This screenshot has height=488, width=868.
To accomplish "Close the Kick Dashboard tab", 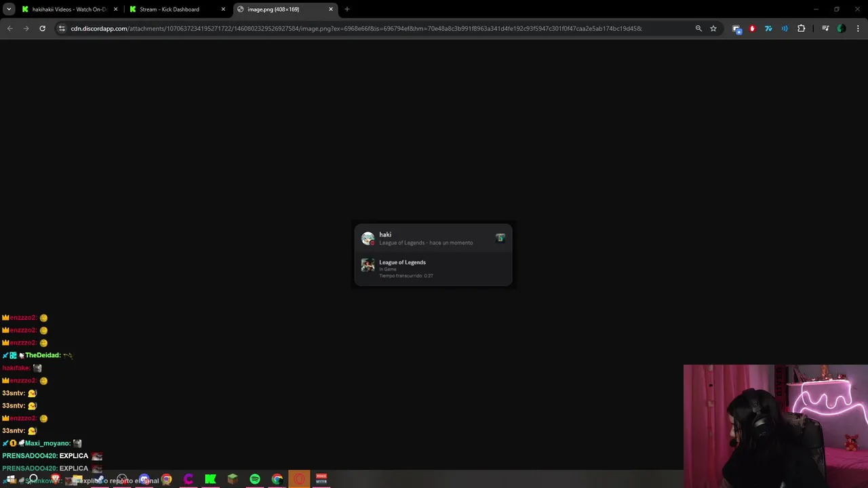I will pos(223,9).
